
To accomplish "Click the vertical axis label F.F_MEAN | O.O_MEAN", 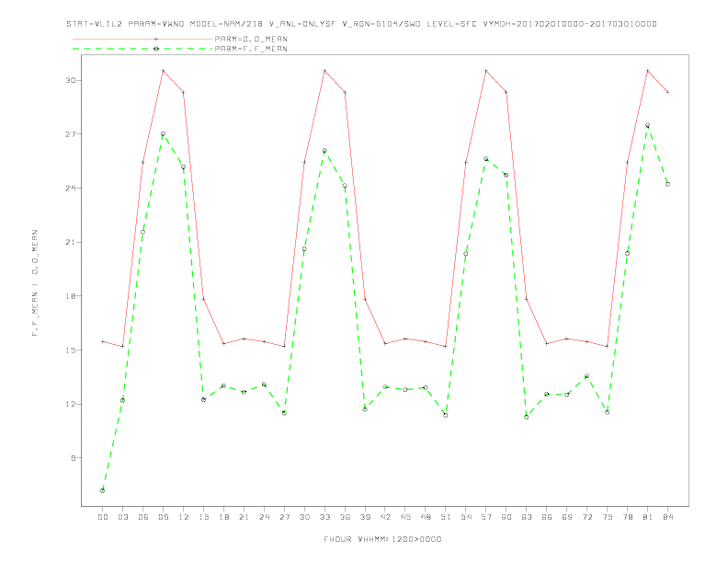I will click(x=35, y=282).
